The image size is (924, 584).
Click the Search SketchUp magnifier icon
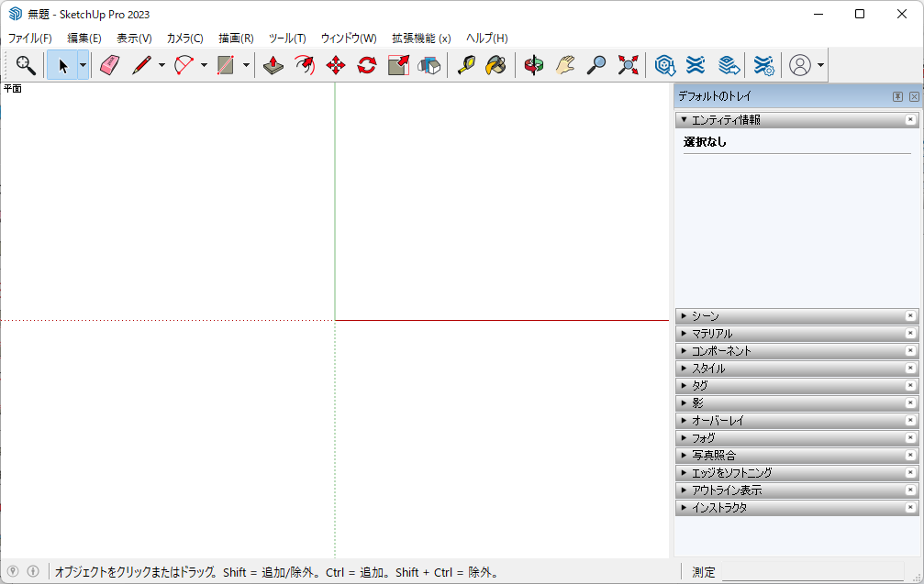click(26, 65)
